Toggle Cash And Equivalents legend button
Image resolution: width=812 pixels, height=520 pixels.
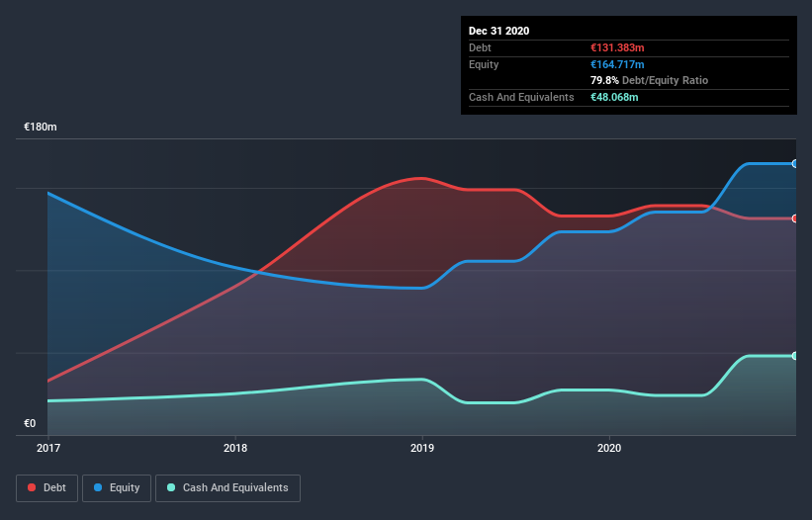(x=227, y=488)
